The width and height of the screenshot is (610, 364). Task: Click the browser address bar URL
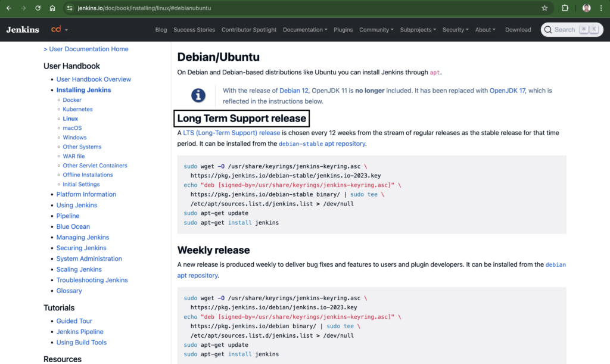pyautogui.click(x=144, y=8)
